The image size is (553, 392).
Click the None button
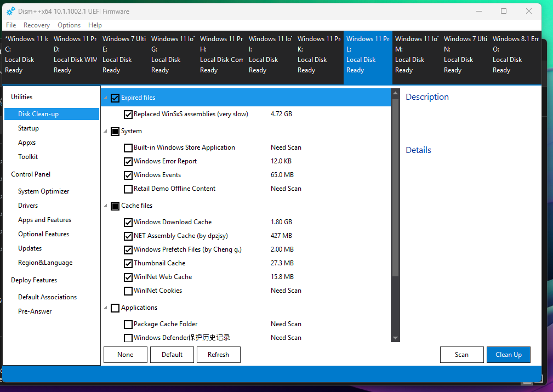(125, 355)
